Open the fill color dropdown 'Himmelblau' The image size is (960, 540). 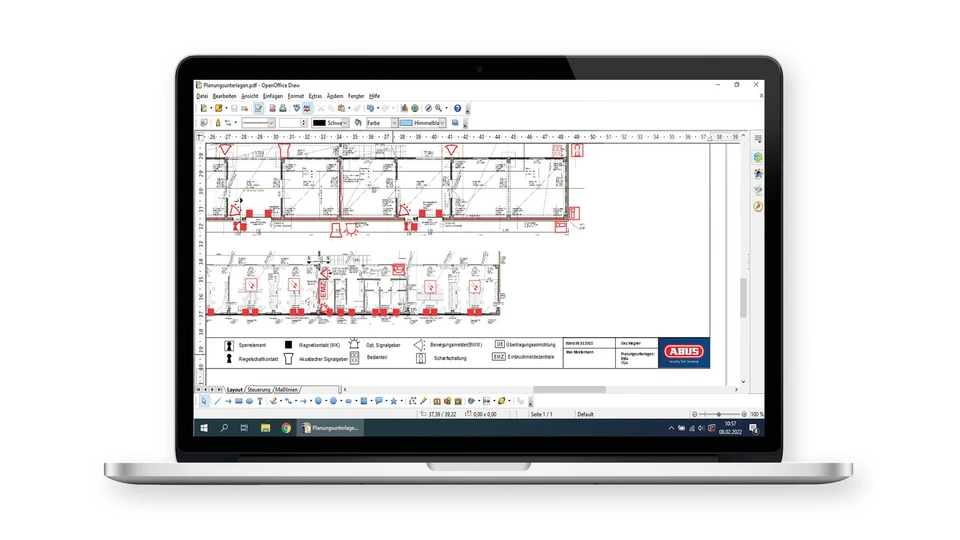(442, 122)
